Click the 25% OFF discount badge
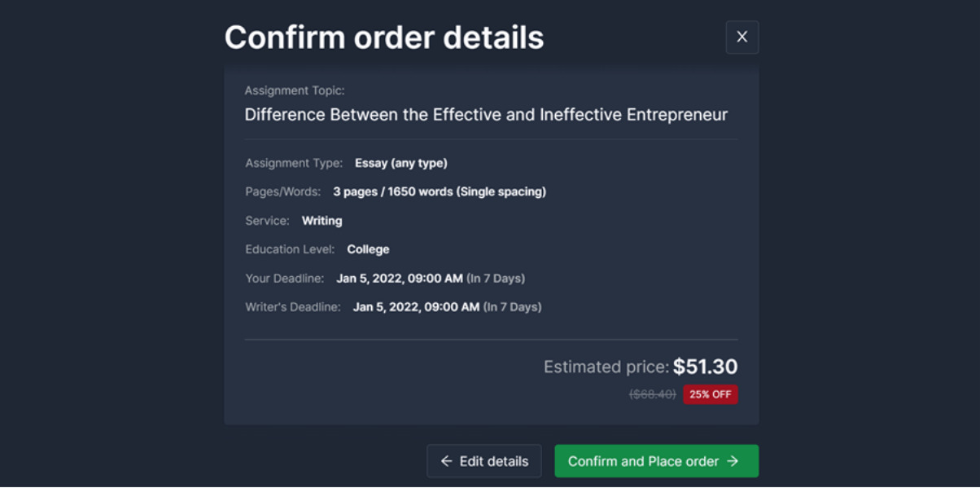The height and width of the screenshot is (488, 980). (710, 394)
